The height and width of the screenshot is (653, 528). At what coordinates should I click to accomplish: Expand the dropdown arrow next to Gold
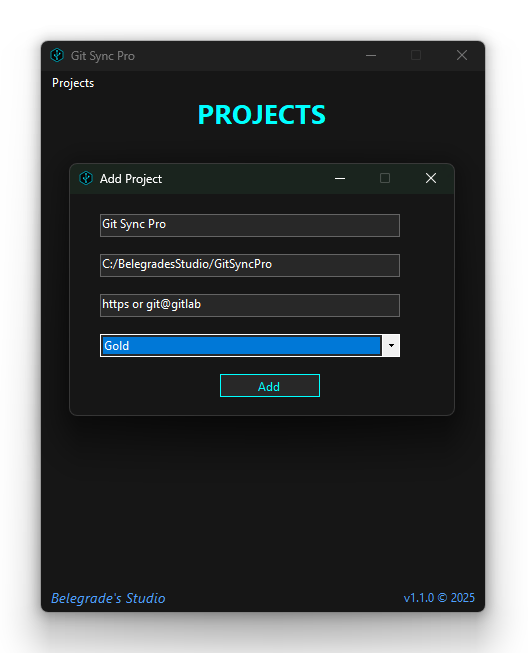[391, 345]
